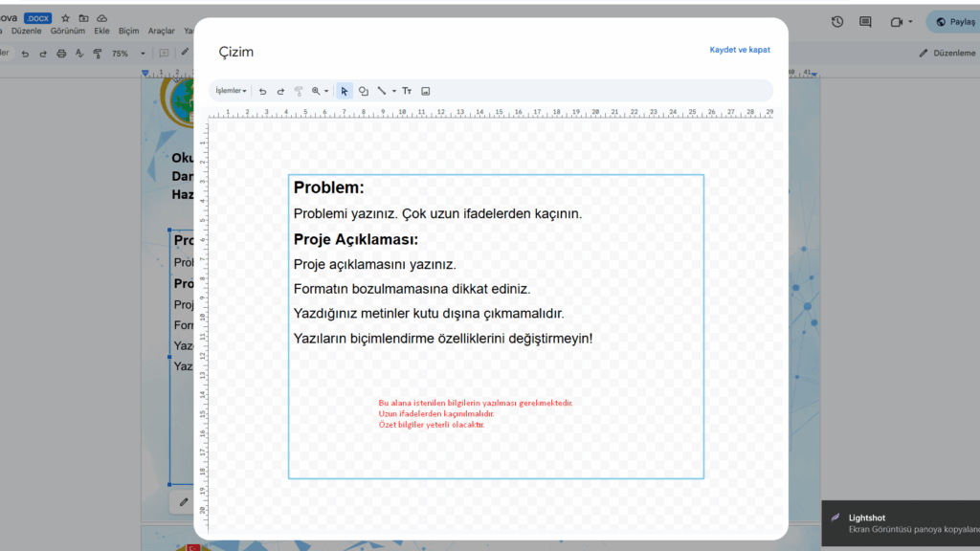Image resolution: width=980 pixels, height=551 pixels.
Task: Open the 75% zoom dropdown in Docs
Action: 128,54
